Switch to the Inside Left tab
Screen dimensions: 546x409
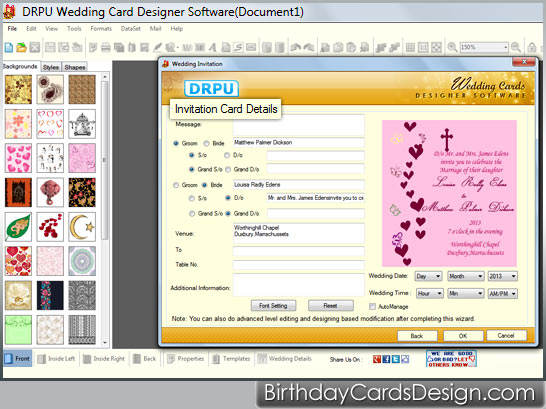click(x=57, y=359)
